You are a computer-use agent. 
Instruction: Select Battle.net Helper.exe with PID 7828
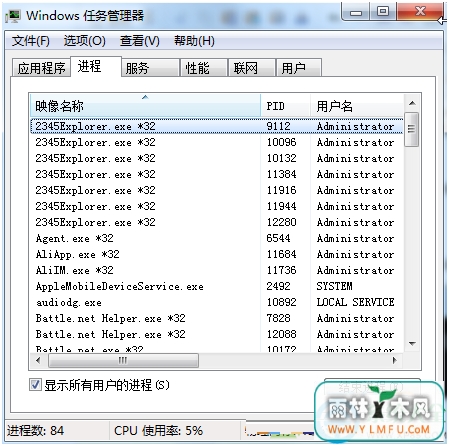(x=217, y=318)
